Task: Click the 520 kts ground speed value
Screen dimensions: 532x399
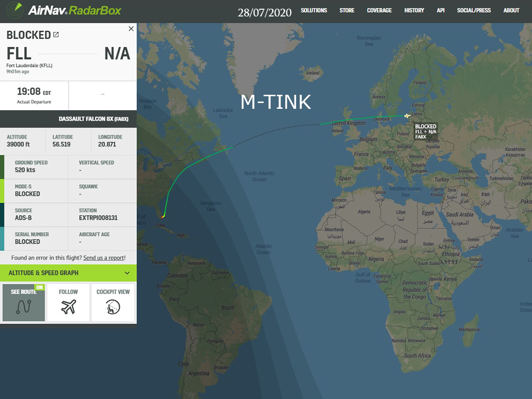Action: click(25, 170)
